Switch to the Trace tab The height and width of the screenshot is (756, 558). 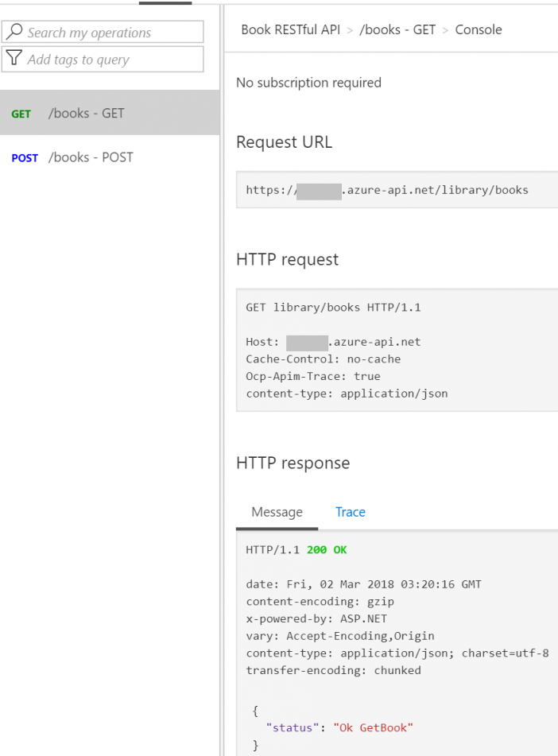point(350,512)
